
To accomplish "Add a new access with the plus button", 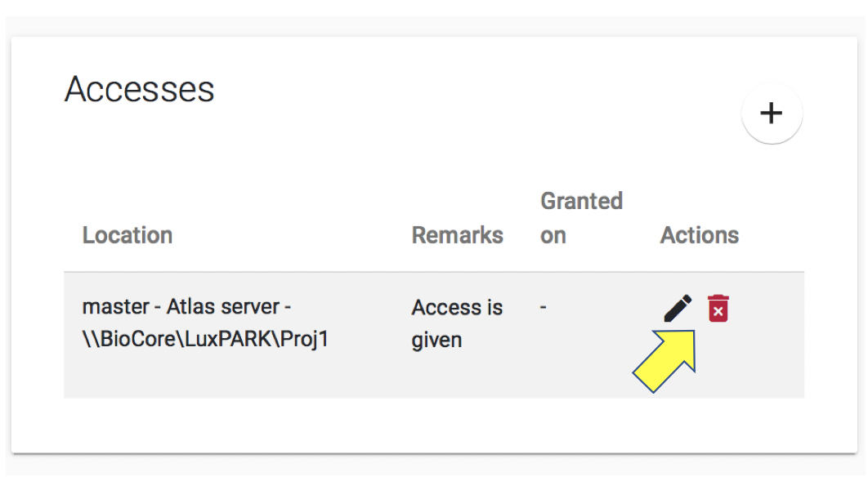I will [772, 114].
